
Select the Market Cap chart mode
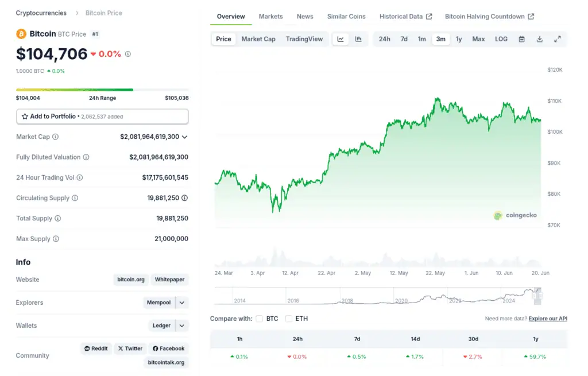click(x=258, y=39)
